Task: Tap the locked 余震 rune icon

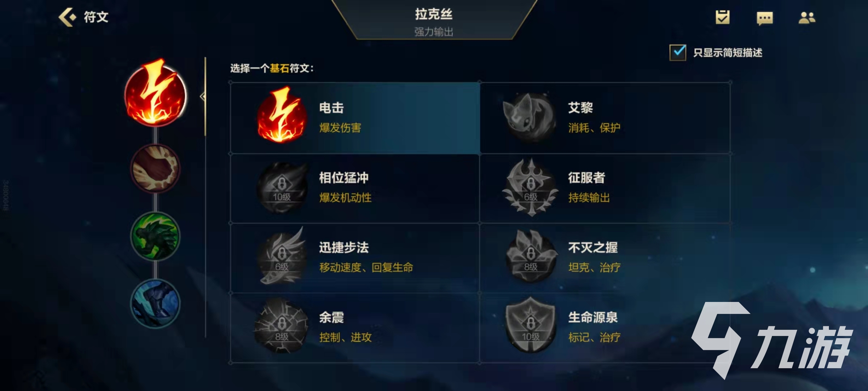Action: [x=282, y=326]
